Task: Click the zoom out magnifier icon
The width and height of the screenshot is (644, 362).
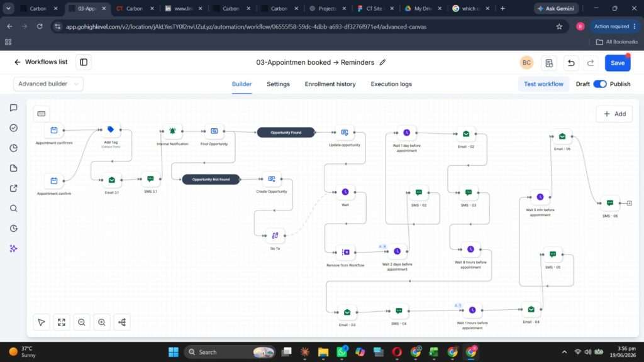Action: coord(82,322)
